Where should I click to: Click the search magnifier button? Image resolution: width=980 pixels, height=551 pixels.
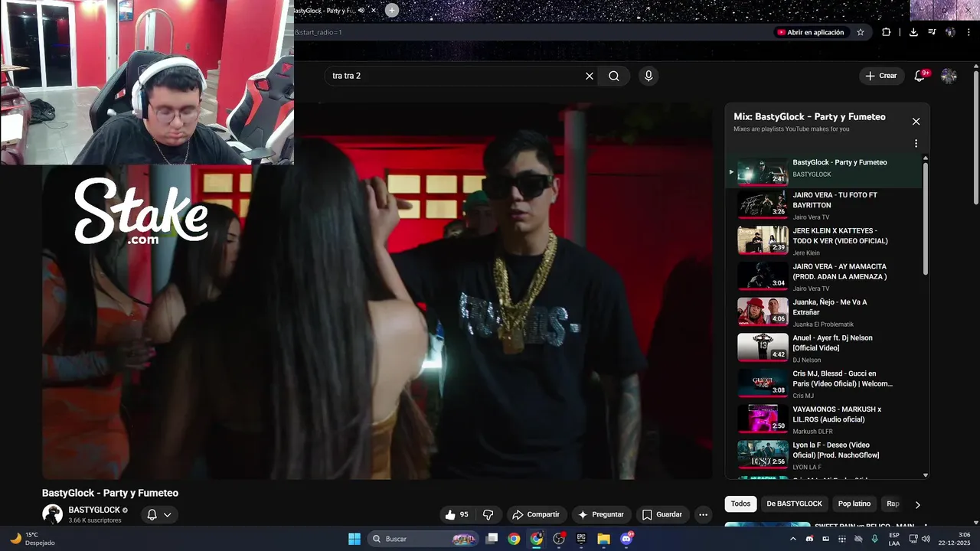[614, 76]
